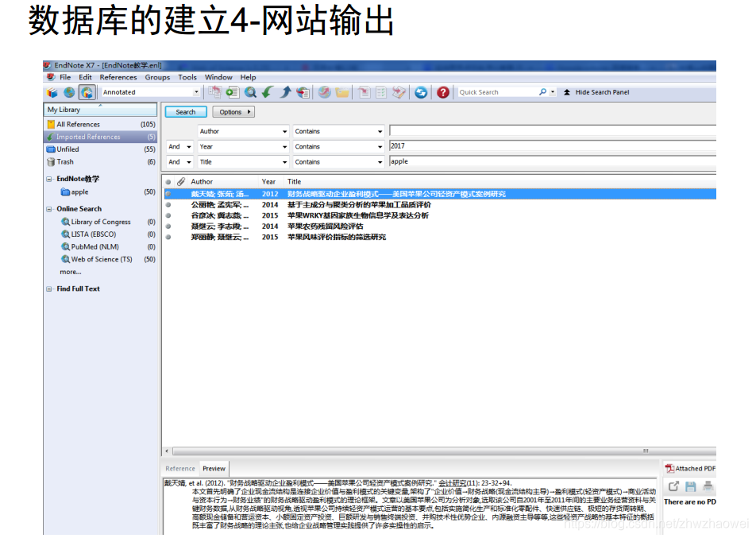Click the Open Link globe icon
This screenshot has width=756, height=538.
[325, 92]
